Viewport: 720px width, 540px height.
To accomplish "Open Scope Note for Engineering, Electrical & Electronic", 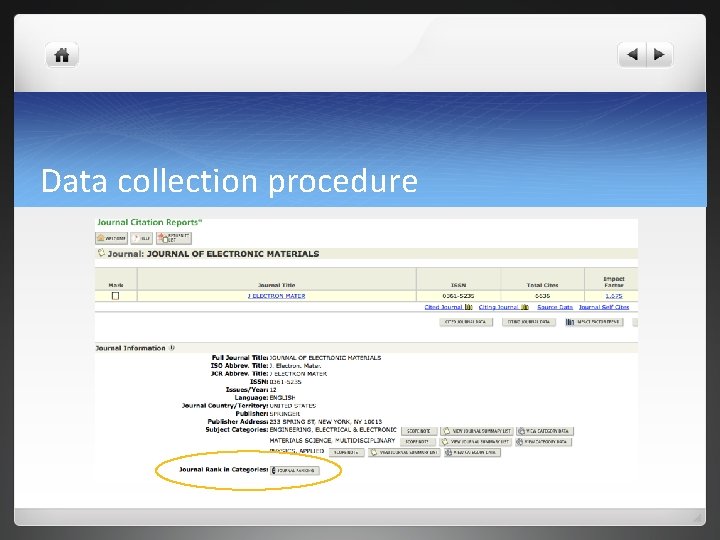I will [x=419, y=431].
